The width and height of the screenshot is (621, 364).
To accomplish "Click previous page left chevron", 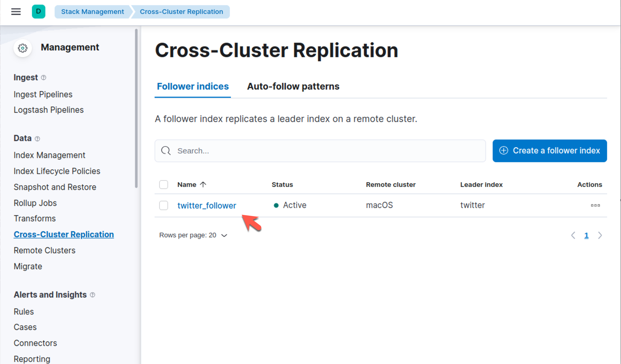I will coord(573,235).
